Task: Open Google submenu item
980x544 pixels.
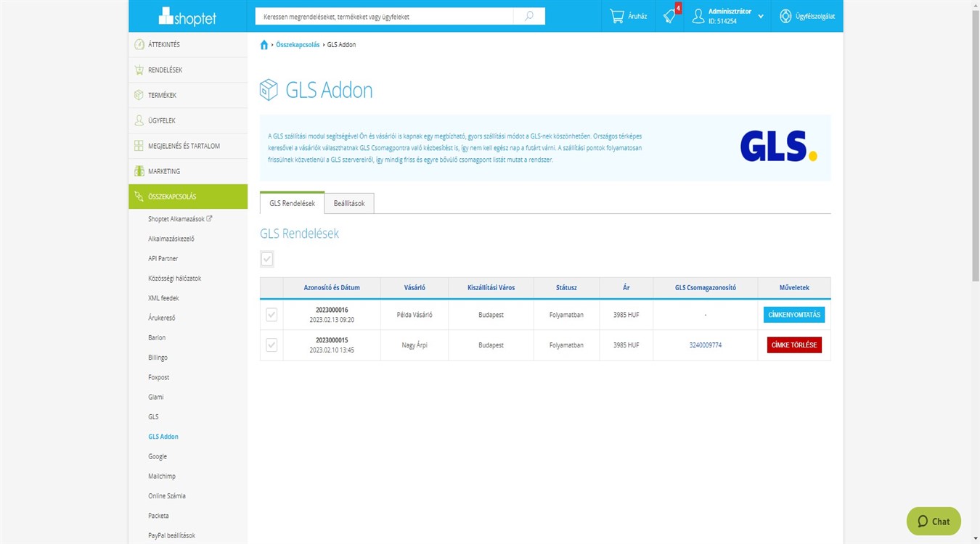Action: coord(158,456)
